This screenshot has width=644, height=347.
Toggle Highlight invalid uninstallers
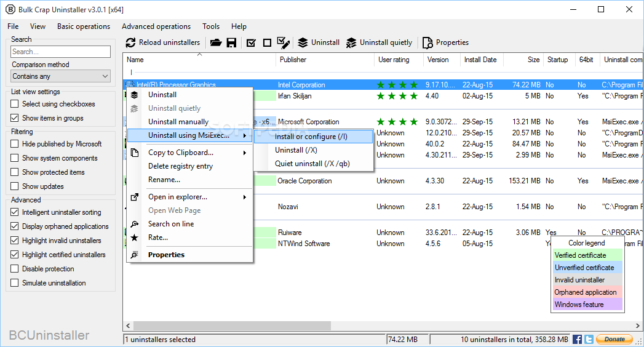click(x=14, y=241)
